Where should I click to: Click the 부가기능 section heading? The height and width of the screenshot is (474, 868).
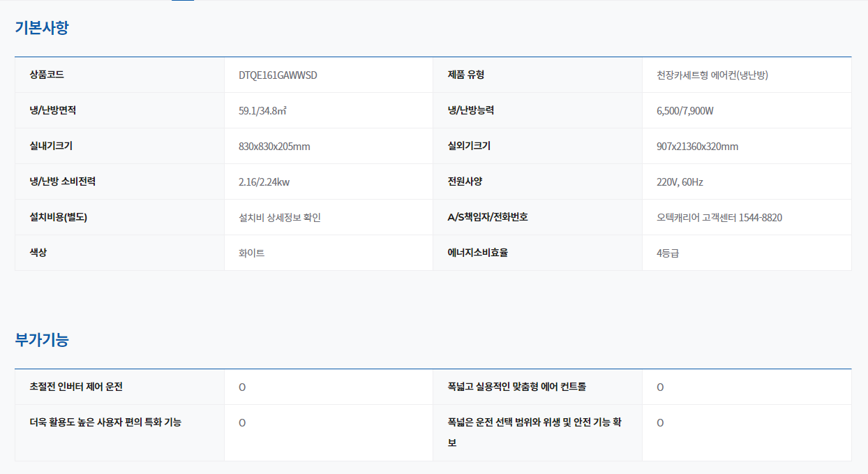(42, 340)
